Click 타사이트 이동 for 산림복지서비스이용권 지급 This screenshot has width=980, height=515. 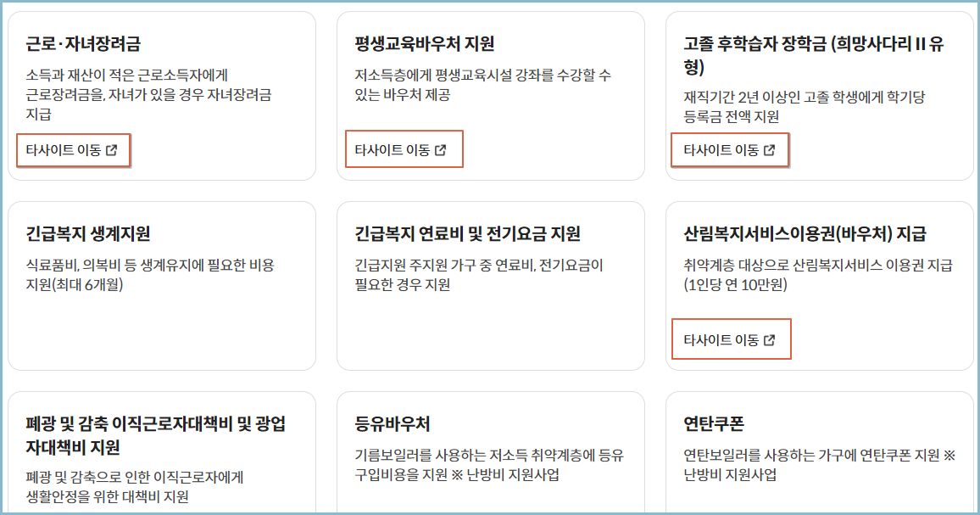coord(731,339)
